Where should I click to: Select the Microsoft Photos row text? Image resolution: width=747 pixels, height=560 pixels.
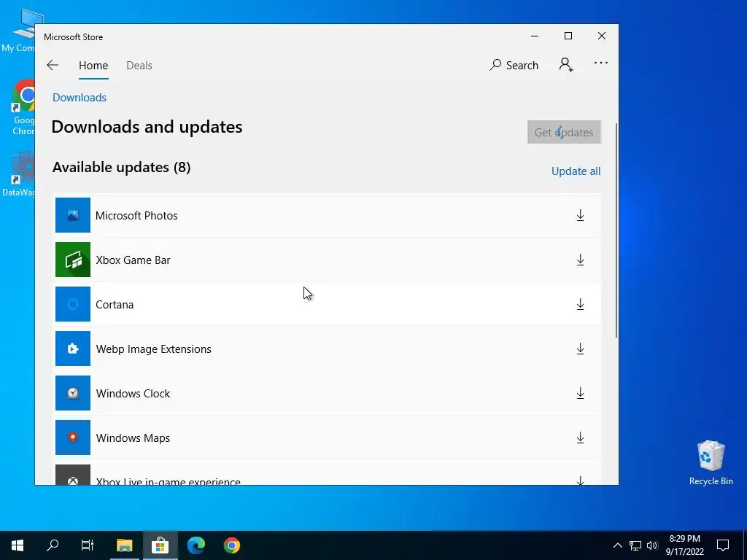point(136,216)
